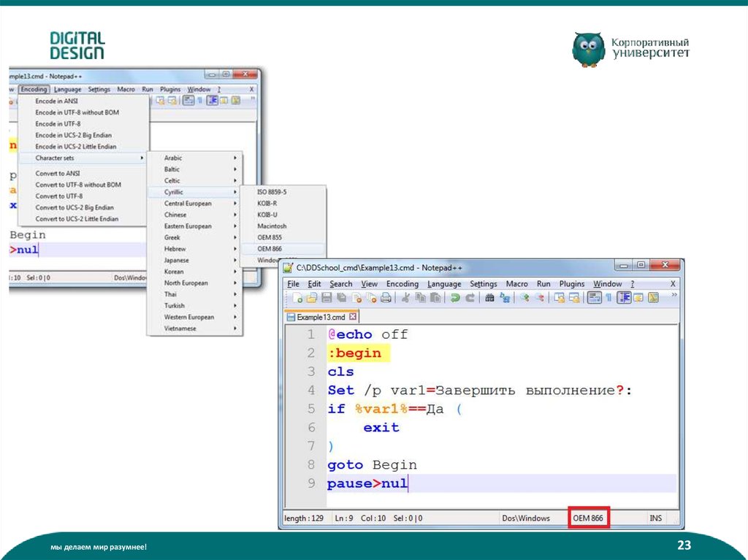Click the OEM 866 status bar field
Viewport: 748px width, 560px height.
point(588,518)
